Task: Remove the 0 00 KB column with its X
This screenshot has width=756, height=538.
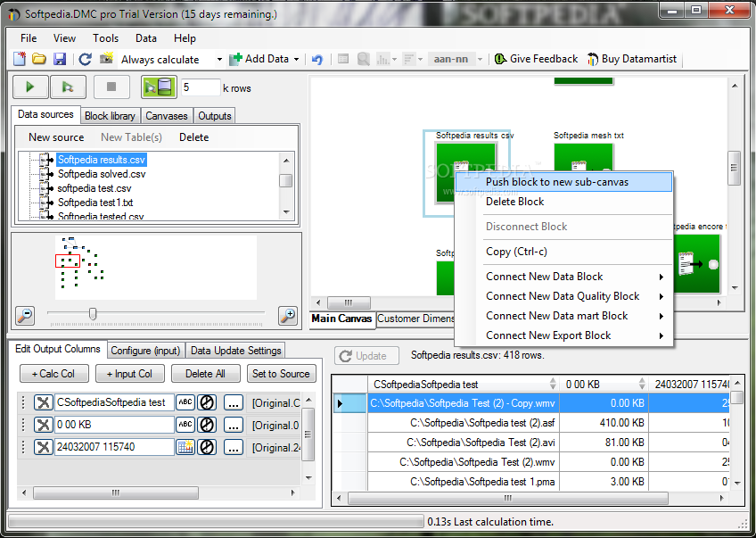Action: point(43,425)
